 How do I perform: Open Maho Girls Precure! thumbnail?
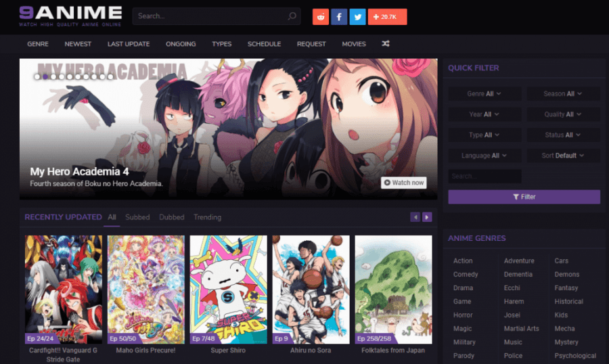click(145, 290)
